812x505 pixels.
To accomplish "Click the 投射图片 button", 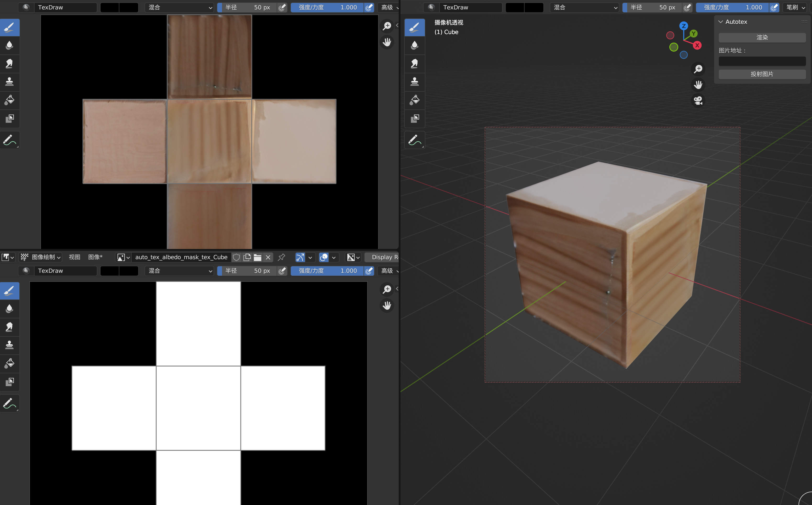I will (x=762, y=74).
